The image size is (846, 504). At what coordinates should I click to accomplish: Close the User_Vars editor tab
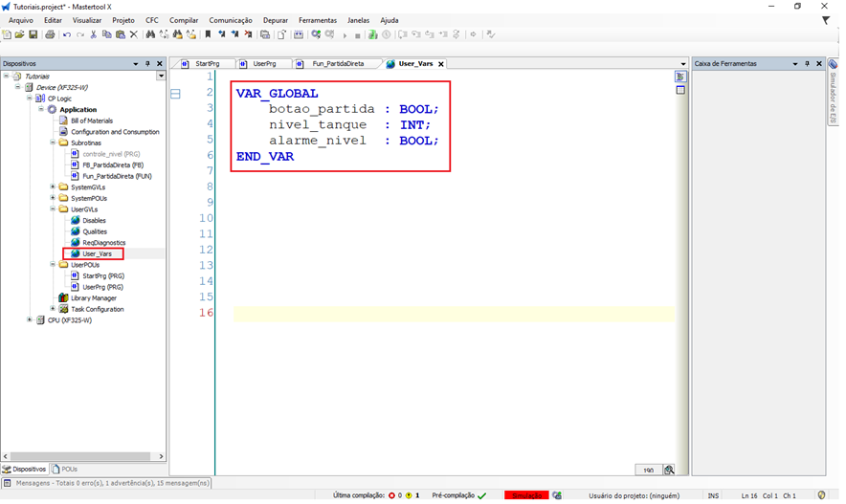point(441,64)
